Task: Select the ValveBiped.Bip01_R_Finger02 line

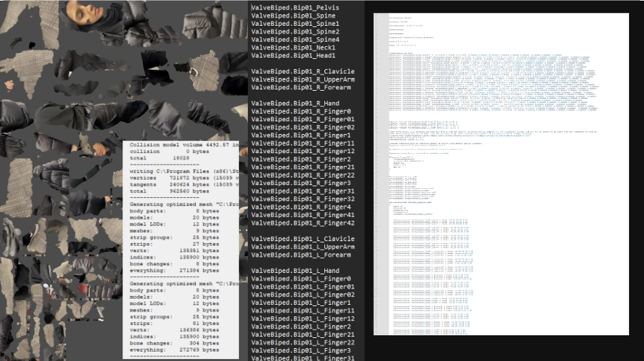Action: [303, 127]
